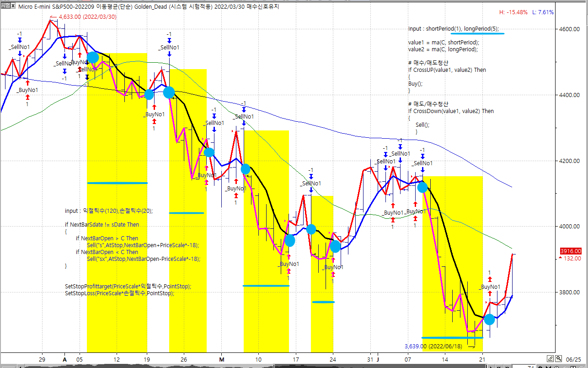Click the red 3916.00 current price tag

(x=570, y=251)
